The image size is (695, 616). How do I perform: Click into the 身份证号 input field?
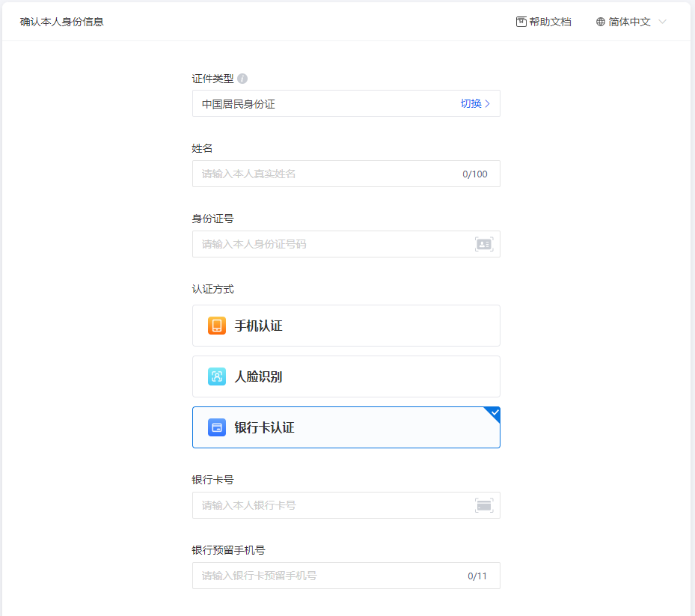[329, 244]
